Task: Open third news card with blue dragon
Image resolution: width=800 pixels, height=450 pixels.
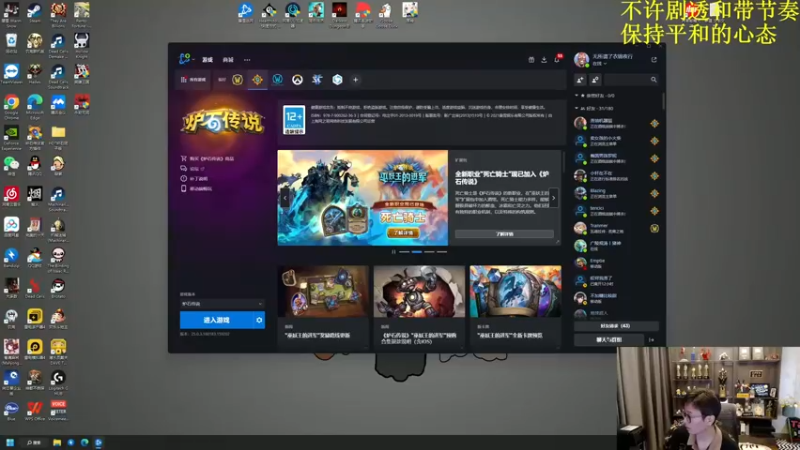Action: point(515,306)
